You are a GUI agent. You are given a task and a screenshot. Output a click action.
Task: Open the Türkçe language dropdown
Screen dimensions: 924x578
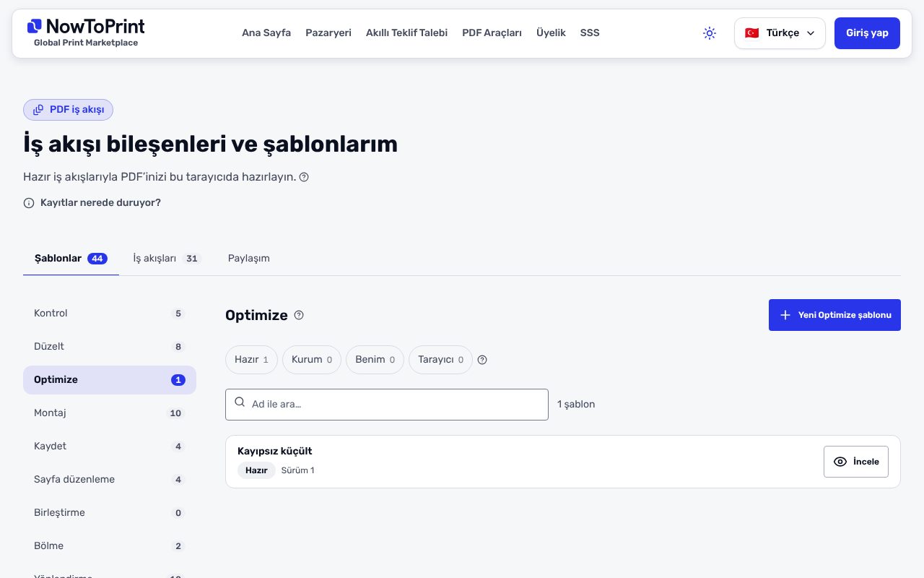[780, 33]
